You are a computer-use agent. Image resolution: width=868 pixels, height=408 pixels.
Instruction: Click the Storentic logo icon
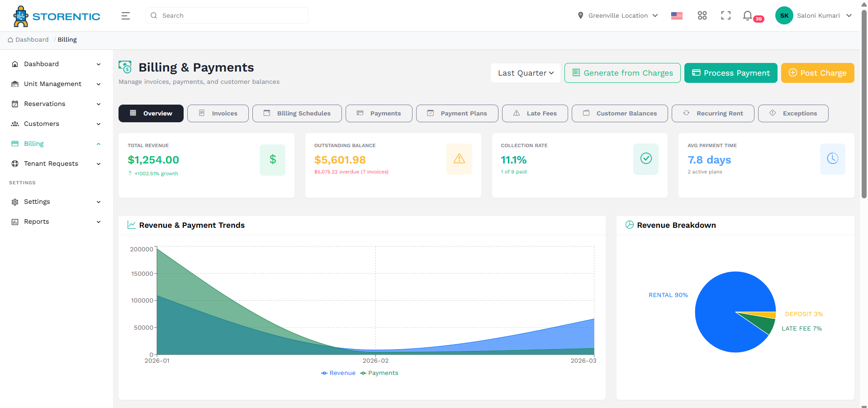[x=20, y=16]
